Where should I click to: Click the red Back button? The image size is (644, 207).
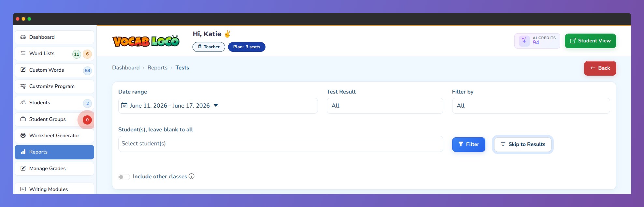600,68
